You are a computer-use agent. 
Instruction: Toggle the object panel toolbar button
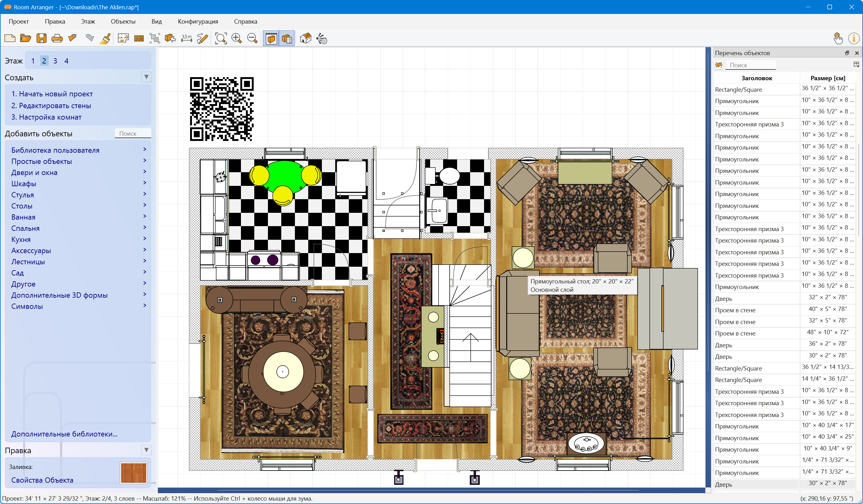pos(271,38)
